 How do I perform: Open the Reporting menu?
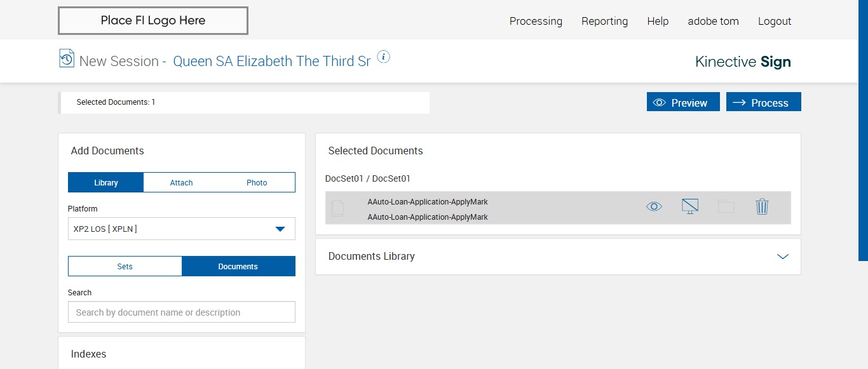pos(604,21)
